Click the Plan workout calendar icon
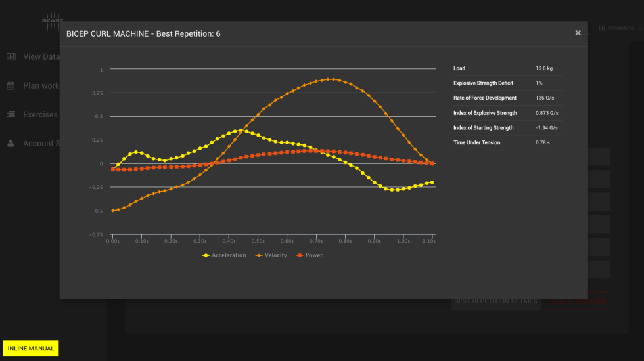This screenshot has height=361, width=644. [11, 86]
